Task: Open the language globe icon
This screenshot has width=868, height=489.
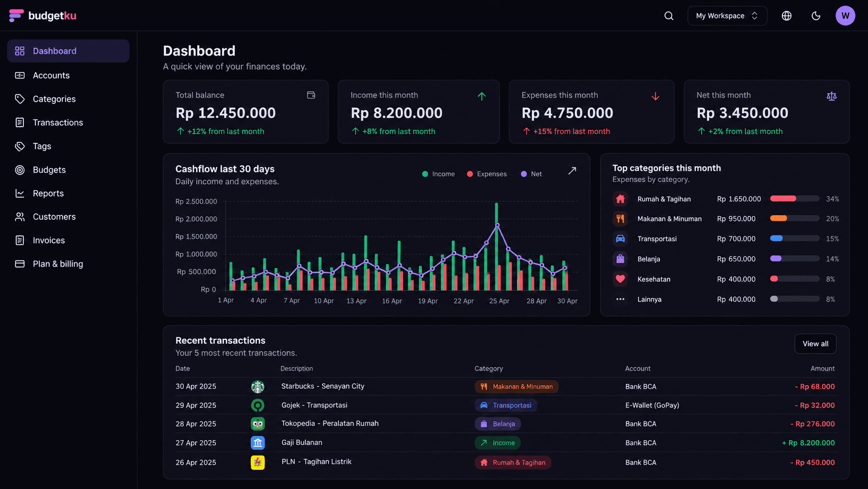Action: click(786, 16)
